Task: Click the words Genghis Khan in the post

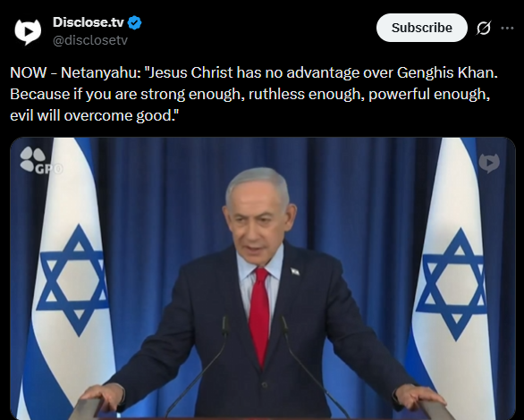Action: [447, 72]
